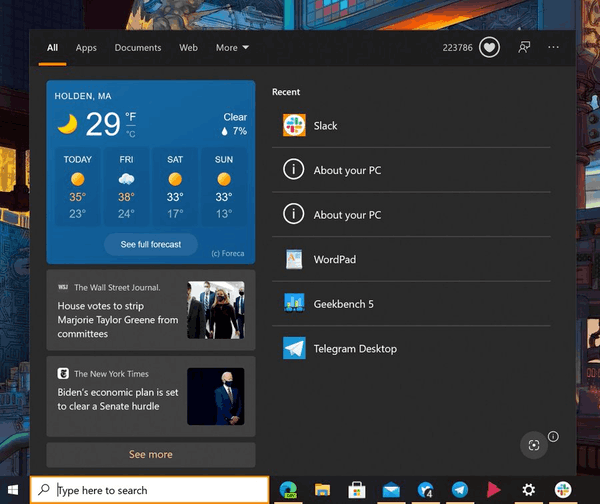Open the feedback person icon
Viewport: 600px width, 504px height.
click(x=524, y=47)
